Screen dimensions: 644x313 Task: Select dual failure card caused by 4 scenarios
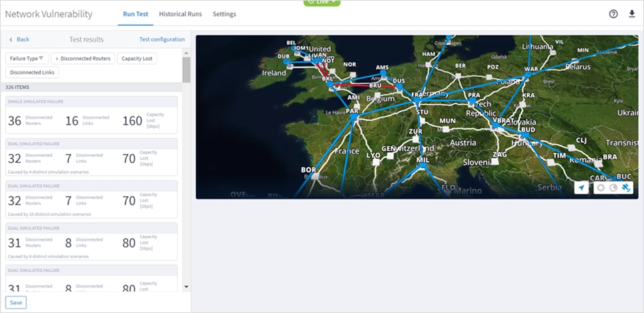coord(91,158)
